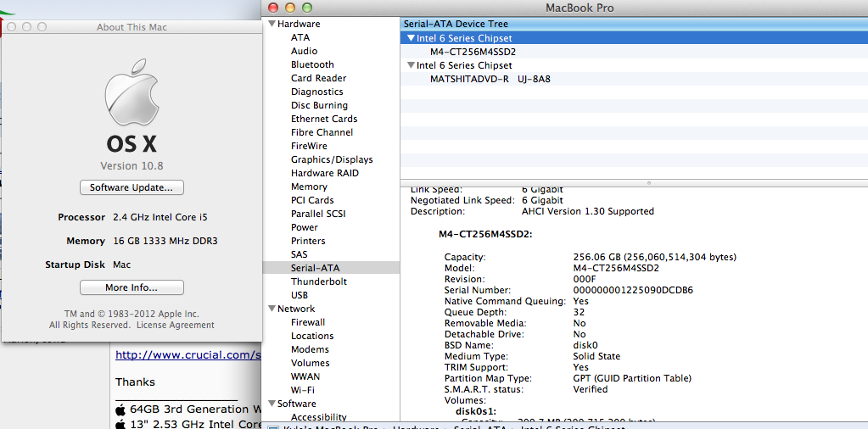The width and height of the screenshot is (868, 429).
Task: Open Memory in the Hardware list
Action: (x=309, y=187)
